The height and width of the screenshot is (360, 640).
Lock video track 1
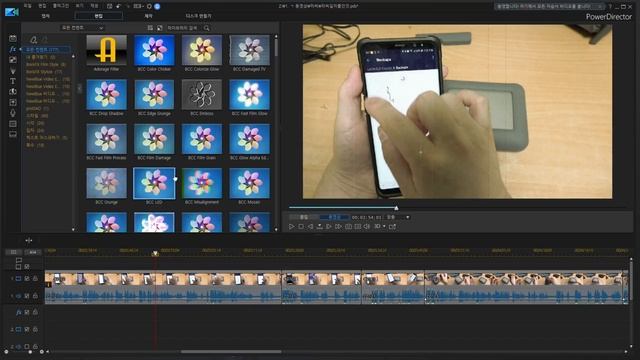pos(36,278)
